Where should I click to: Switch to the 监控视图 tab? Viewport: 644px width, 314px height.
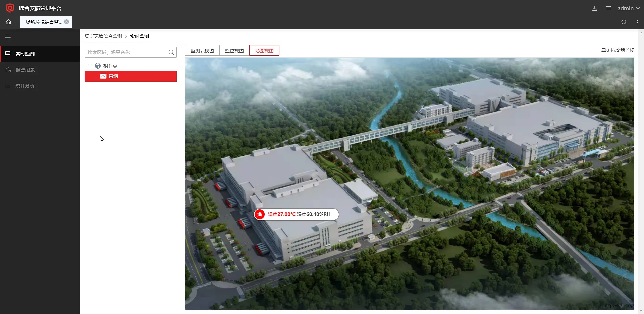[x=234, y=50]
